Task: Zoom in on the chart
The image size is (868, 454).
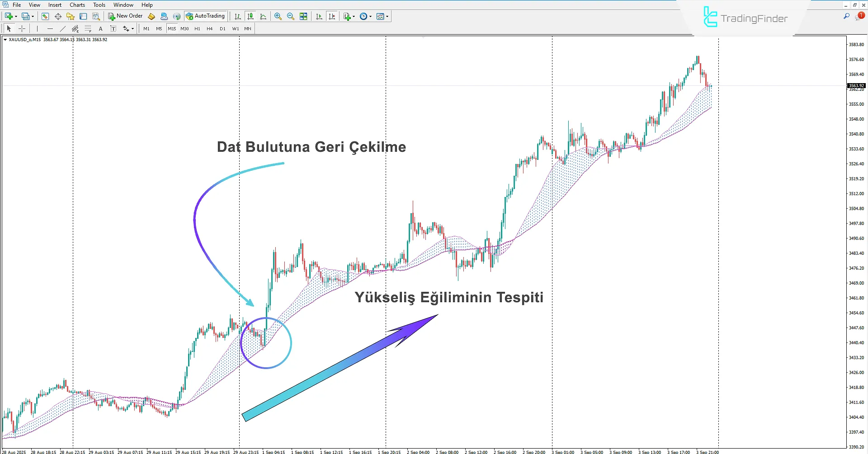Action: pos(278,16)
